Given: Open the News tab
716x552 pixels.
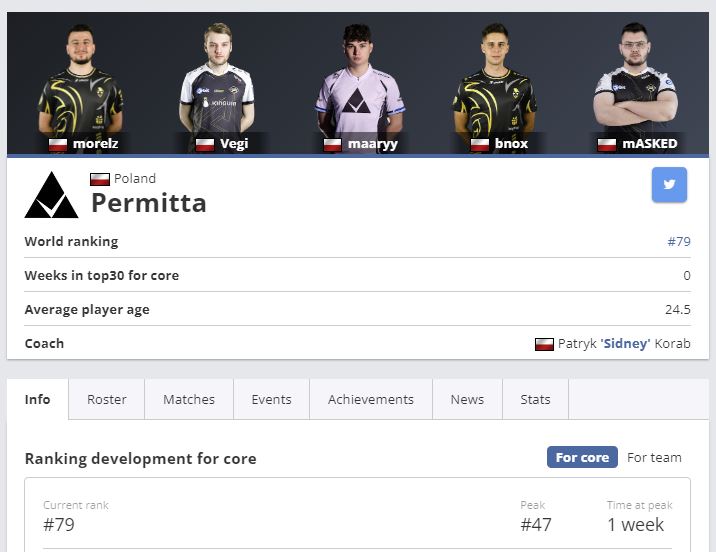Looking at the screenshot, I should (x=467, y=400).
